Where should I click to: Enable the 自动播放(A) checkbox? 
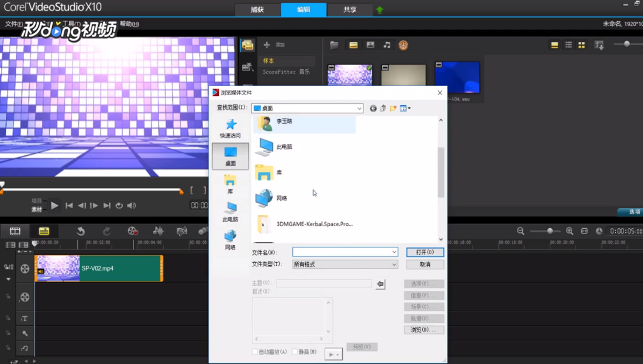255,352
